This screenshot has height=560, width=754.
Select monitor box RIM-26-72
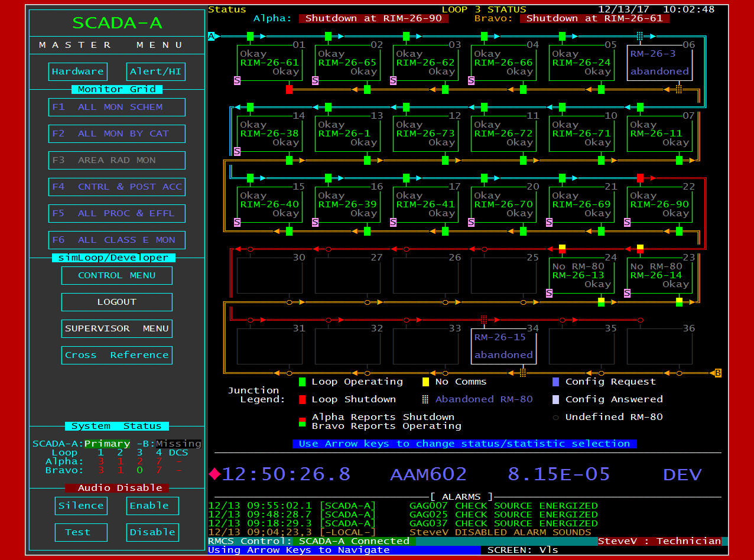pyautogui.click(x=503, y=134)
